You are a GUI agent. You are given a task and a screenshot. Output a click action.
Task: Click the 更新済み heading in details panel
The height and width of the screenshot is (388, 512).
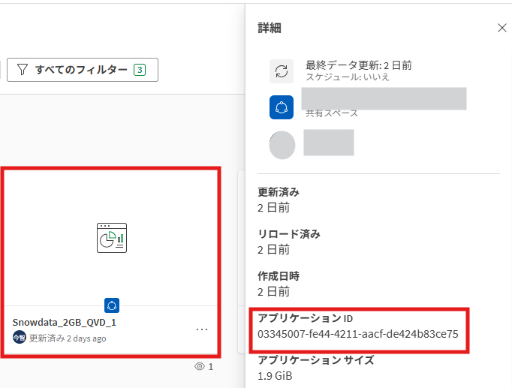(278, 192)
